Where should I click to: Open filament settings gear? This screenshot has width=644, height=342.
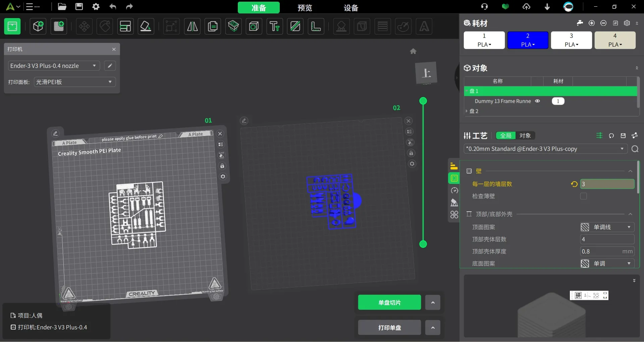tap(627, 23)
